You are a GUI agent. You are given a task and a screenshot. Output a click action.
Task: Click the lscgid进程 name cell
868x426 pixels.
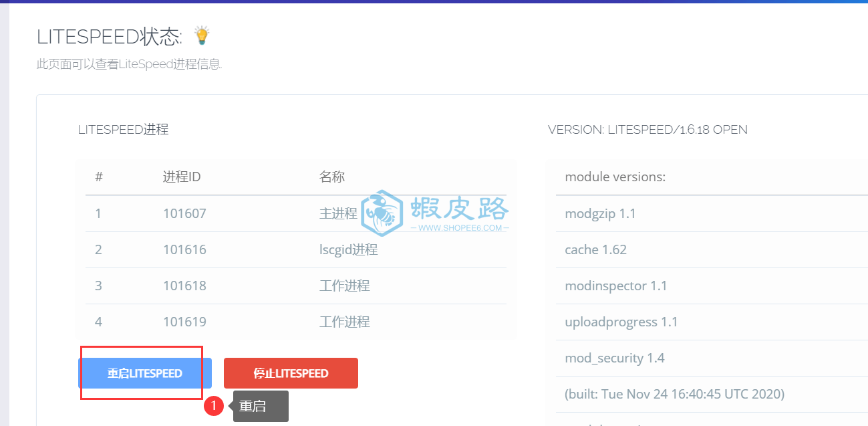[x=349, y=249]
